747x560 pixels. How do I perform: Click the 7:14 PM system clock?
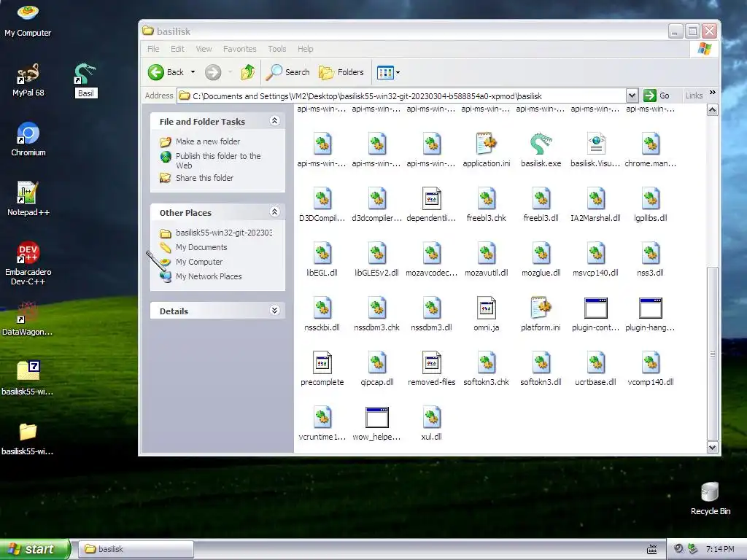[720, 549]
